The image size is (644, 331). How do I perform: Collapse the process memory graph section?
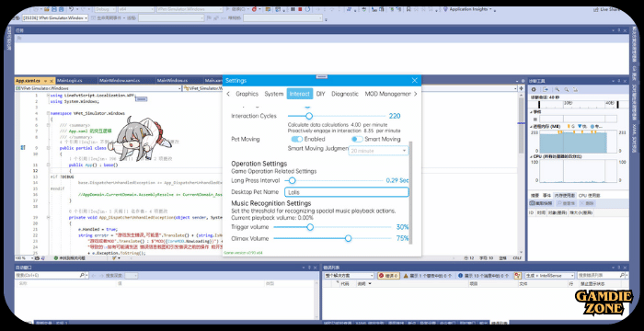532,127
